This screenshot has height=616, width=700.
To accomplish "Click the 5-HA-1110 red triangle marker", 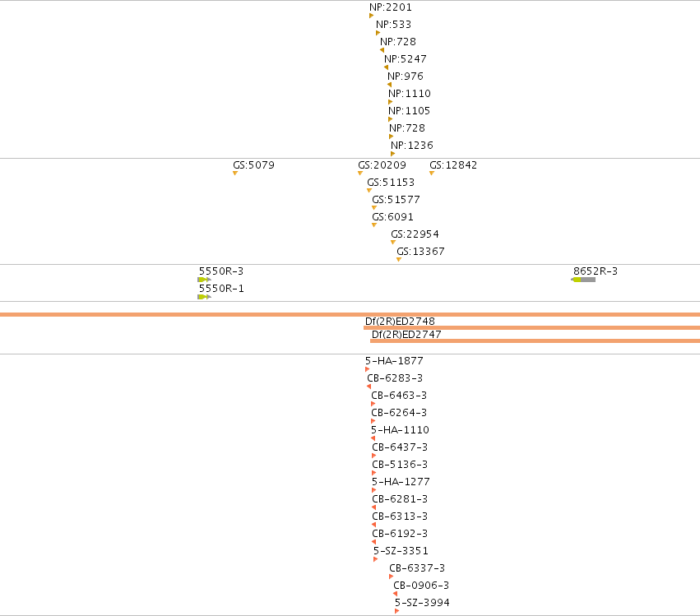I will click(x=373, y=438).
